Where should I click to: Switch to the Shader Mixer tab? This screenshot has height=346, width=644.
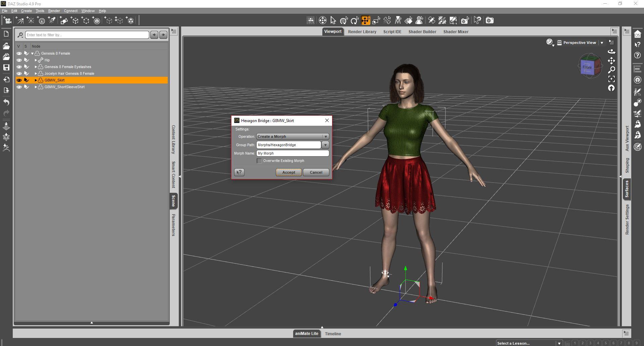[x=455, y=32]
